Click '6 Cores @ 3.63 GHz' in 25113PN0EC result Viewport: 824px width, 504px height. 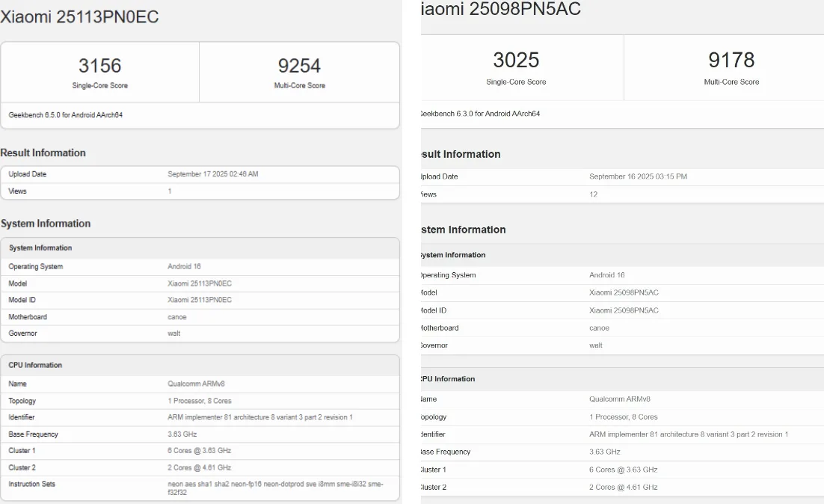coord(199,450)
